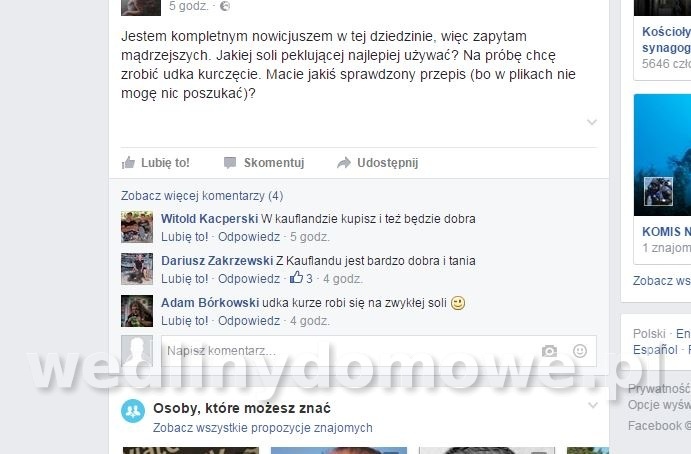This screenshot has height=454, width=691.
Task: Open Witold Kacperski's profile name link
Action: coord(209,219)
